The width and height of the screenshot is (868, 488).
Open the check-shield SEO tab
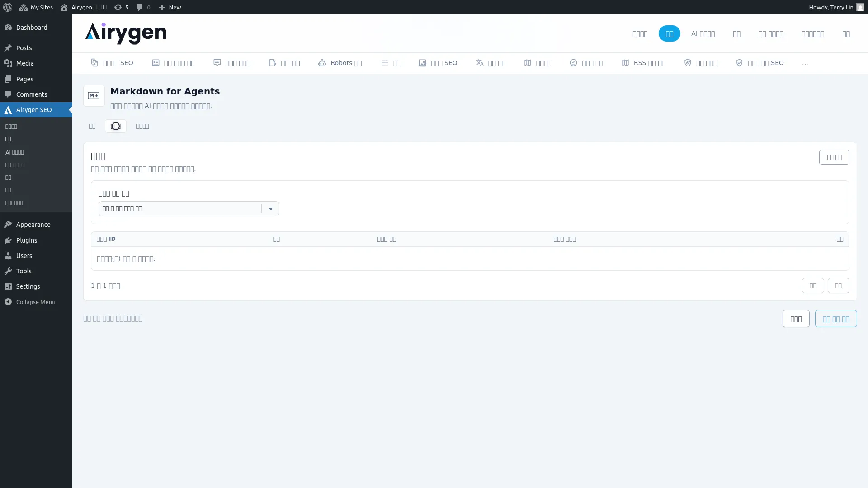coord(759,63)
